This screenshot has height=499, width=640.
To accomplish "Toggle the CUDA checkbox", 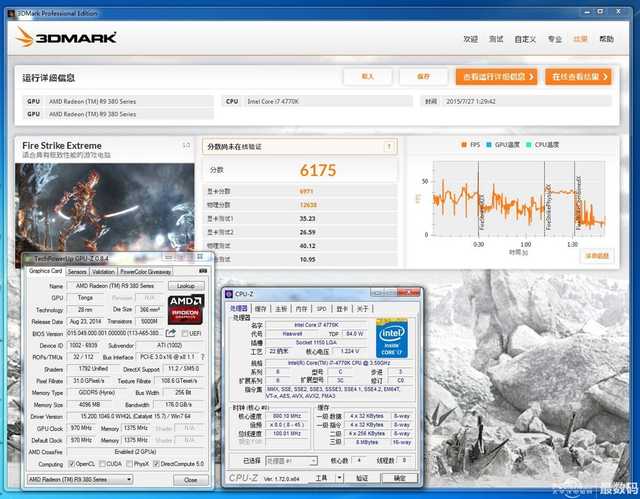I will 102,464.
